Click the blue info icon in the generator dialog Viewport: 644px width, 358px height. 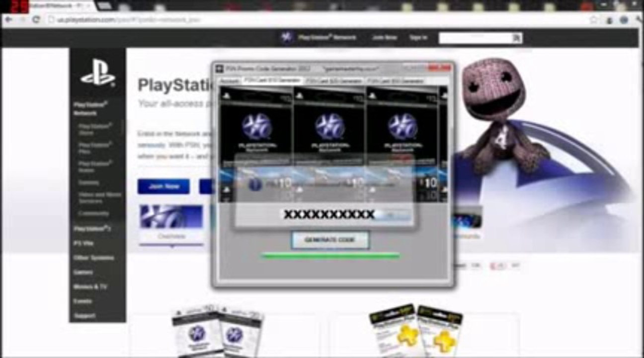pyautogui.click(x=255, y=185)
